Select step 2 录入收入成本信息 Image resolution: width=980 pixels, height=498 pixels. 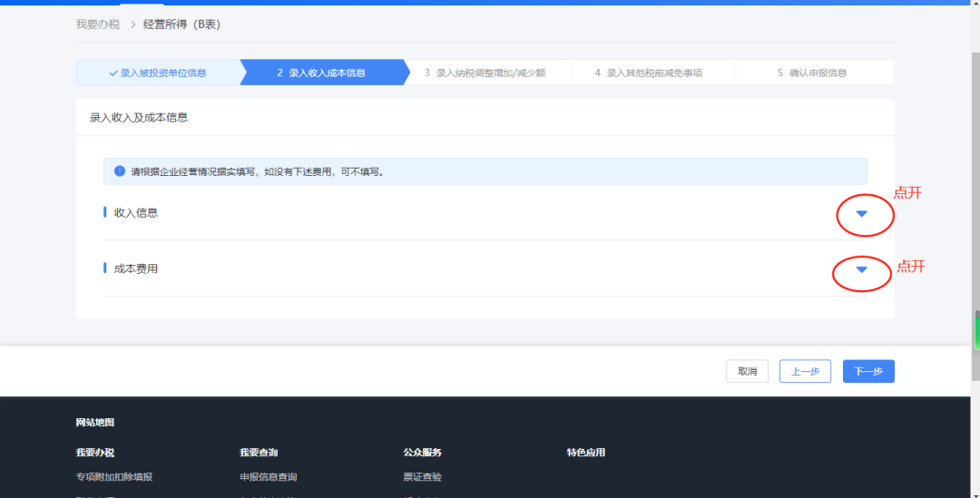321,73
